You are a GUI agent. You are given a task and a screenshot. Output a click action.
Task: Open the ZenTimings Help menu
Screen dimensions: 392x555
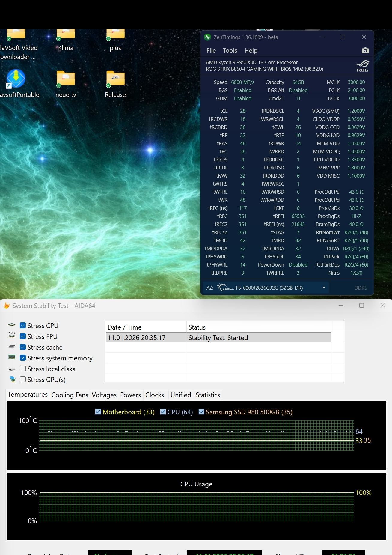click(251, 50)
